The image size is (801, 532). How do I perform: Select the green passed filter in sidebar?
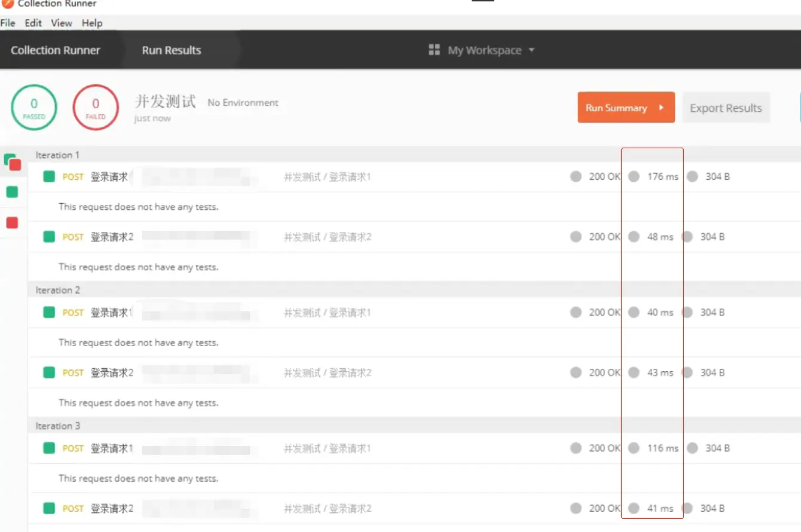(12, 192)
